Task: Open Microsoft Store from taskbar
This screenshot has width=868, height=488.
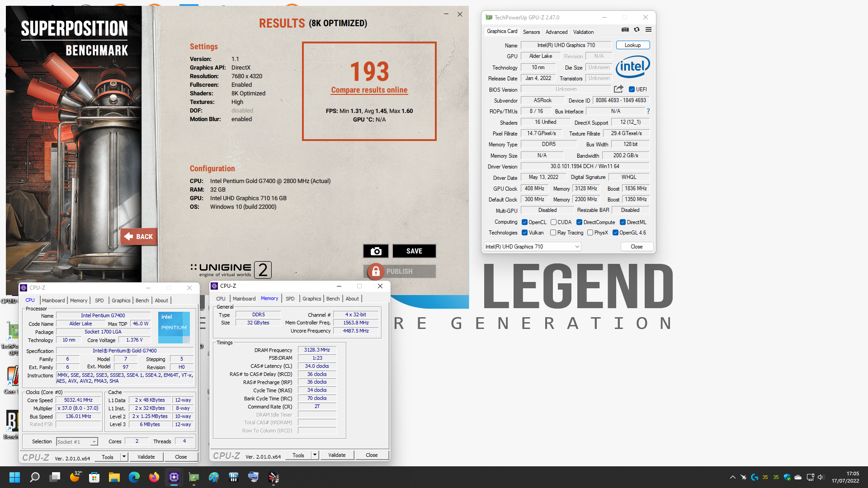Action: (94, 477)
